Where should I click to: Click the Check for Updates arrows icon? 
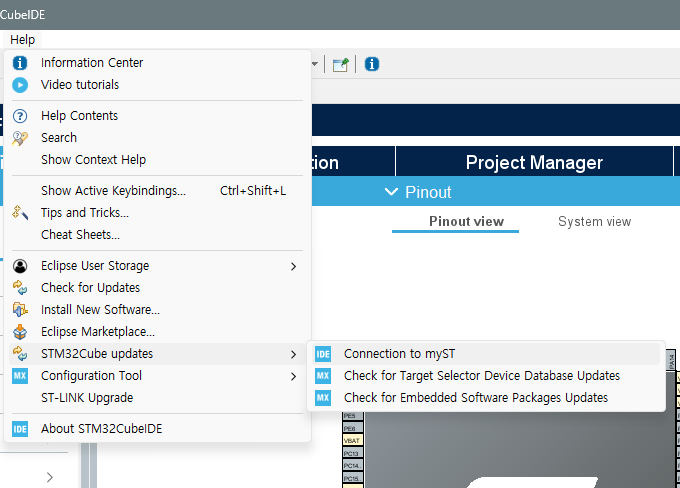tap(20, 288)
